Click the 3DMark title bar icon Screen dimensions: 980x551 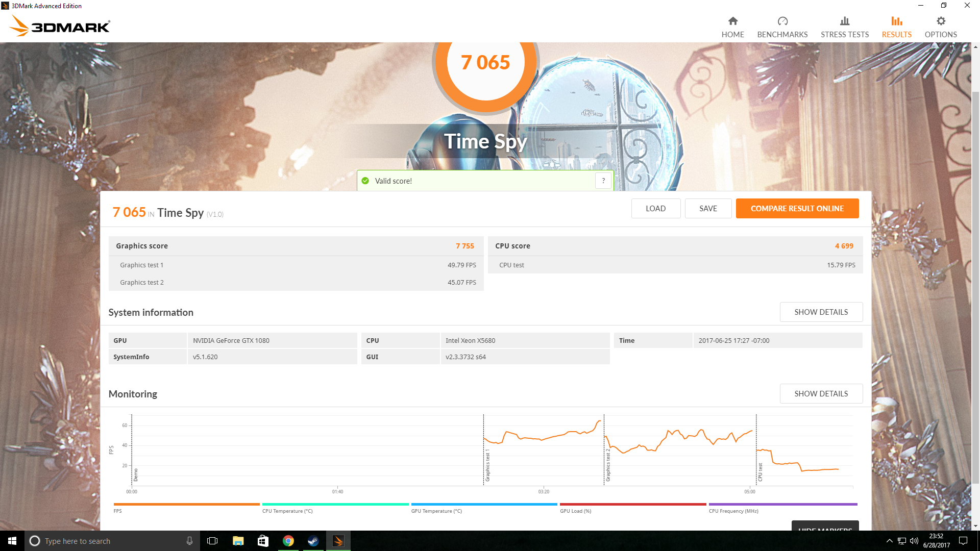coord(5,6)
